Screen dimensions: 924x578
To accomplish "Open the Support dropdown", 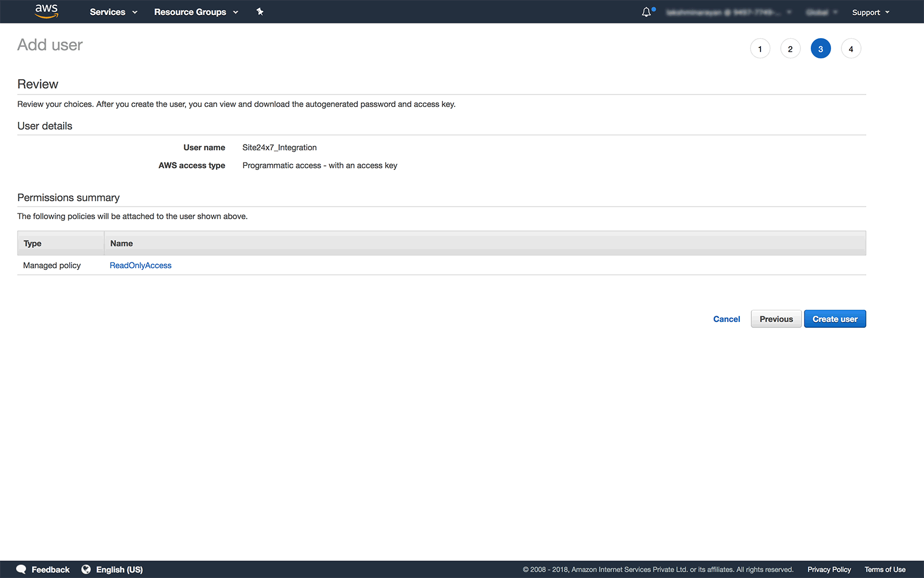I will click(870, 12).
